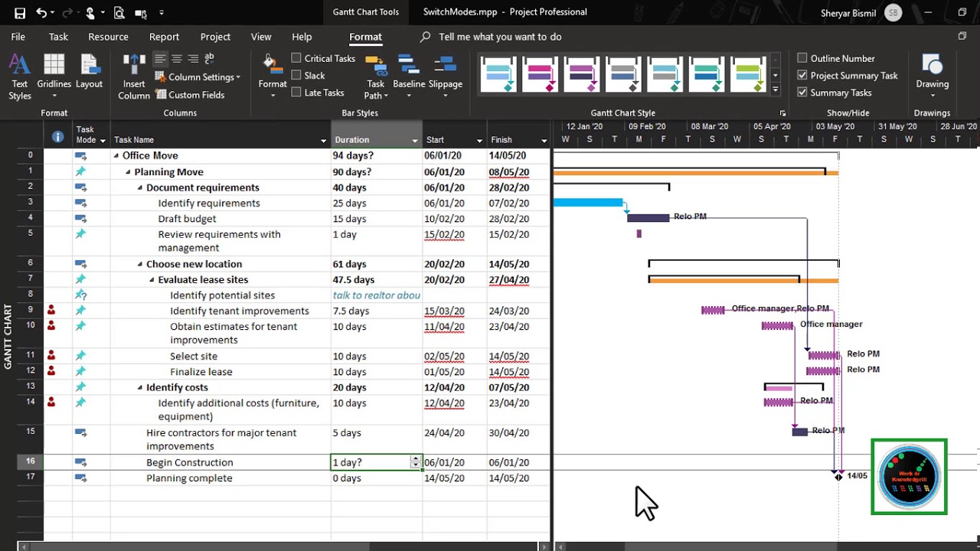Screen dimensions: 980x551
Task: Expand the Gantt Chart Style gallery
Action: 775,90
